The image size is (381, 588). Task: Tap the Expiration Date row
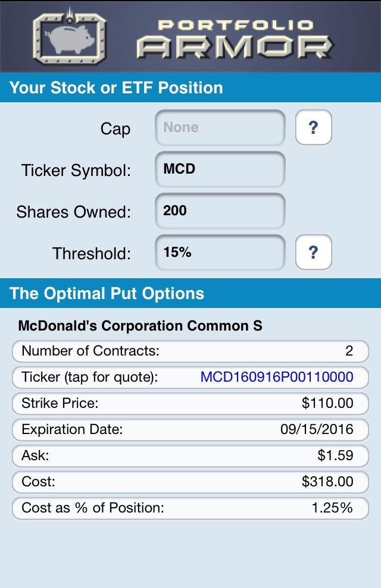pos(190,430)
